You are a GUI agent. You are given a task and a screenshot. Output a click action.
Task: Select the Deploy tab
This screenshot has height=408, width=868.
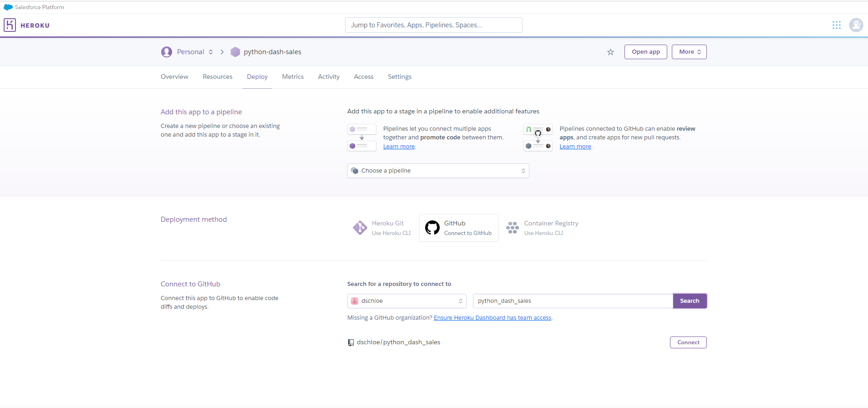(x=257, y=76)
